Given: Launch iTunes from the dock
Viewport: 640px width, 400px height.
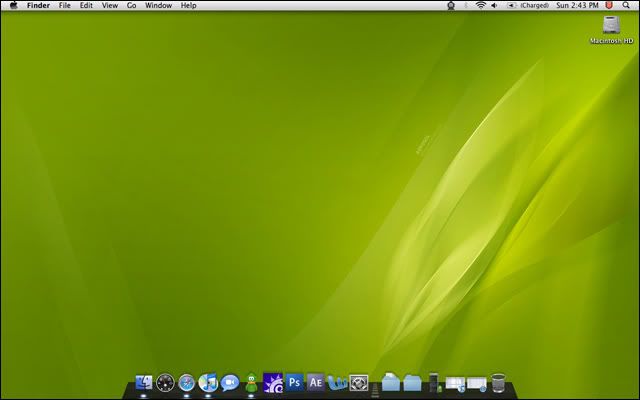Looking at the screenshot, I should (208, 383).
